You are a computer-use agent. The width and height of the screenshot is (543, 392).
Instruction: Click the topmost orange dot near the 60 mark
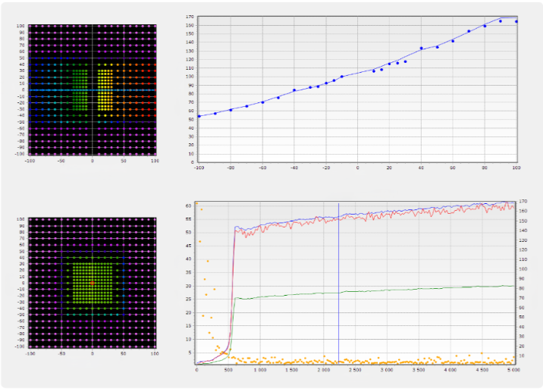point(196,203)
